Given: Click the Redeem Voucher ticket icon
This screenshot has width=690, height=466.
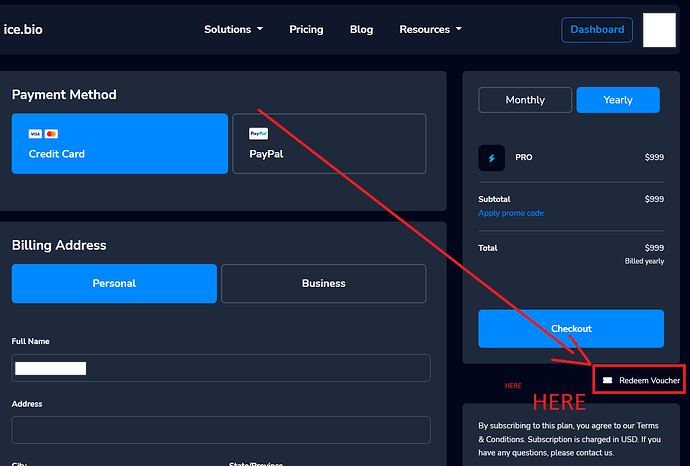Looking at the screenshot, I should (x=607, y=380).
